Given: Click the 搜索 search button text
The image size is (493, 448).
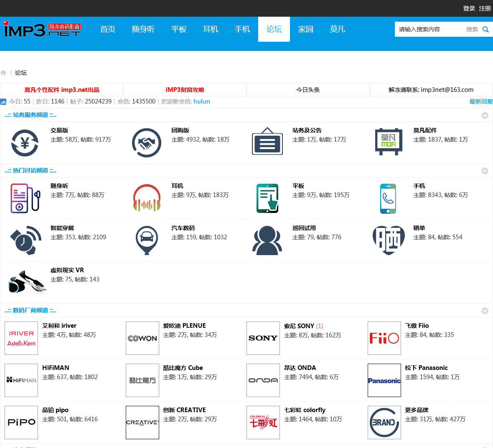Looking at the screenshot, I should click(472, 30).
